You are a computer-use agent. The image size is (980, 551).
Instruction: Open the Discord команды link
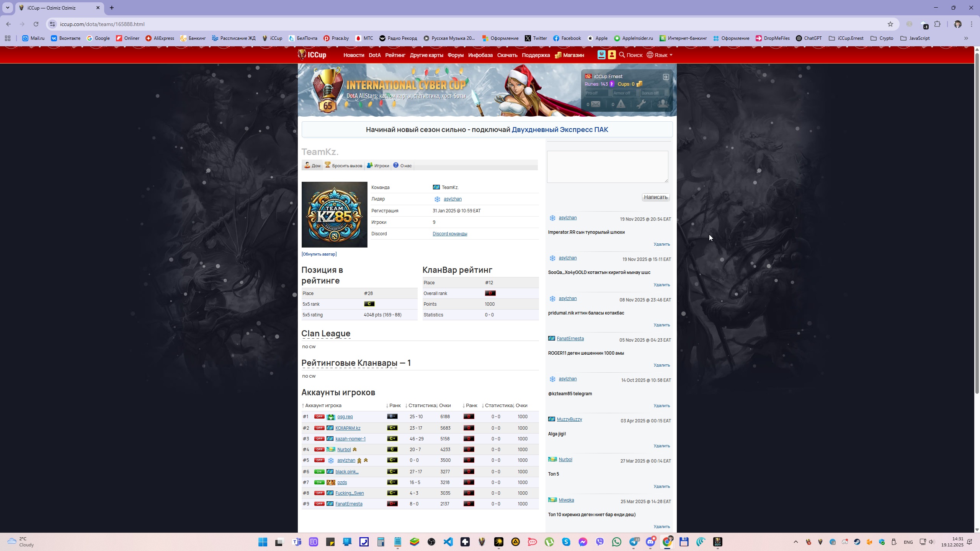pos(449,234)
